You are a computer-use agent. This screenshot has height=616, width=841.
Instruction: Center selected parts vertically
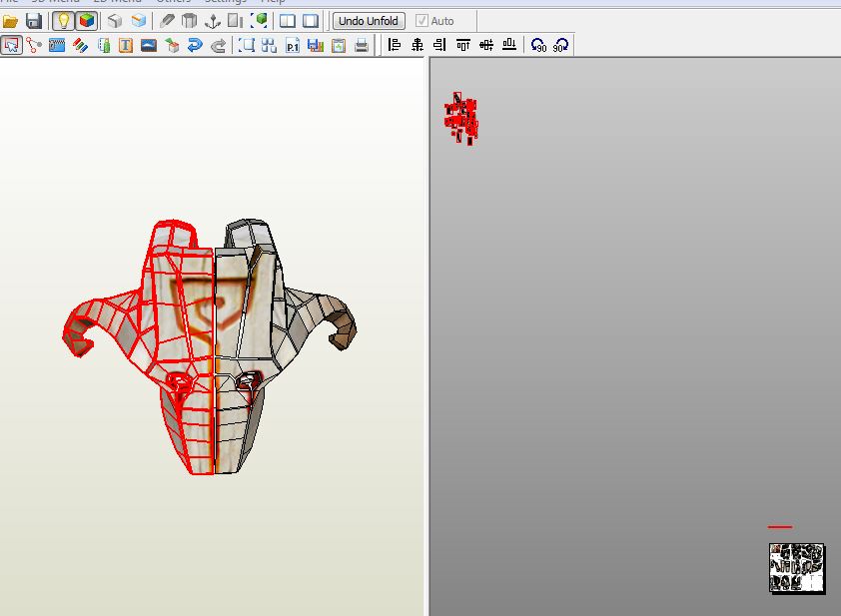(x=486, y=45)
